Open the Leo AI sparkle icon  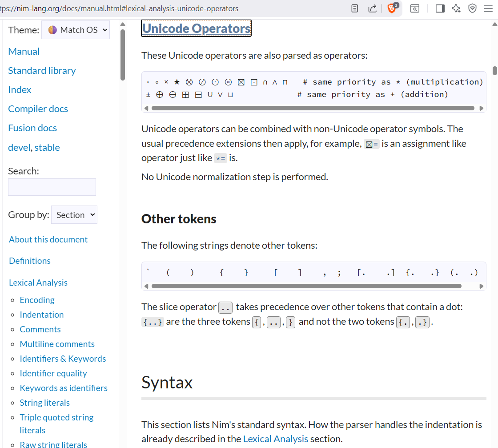tap(456, 8)
